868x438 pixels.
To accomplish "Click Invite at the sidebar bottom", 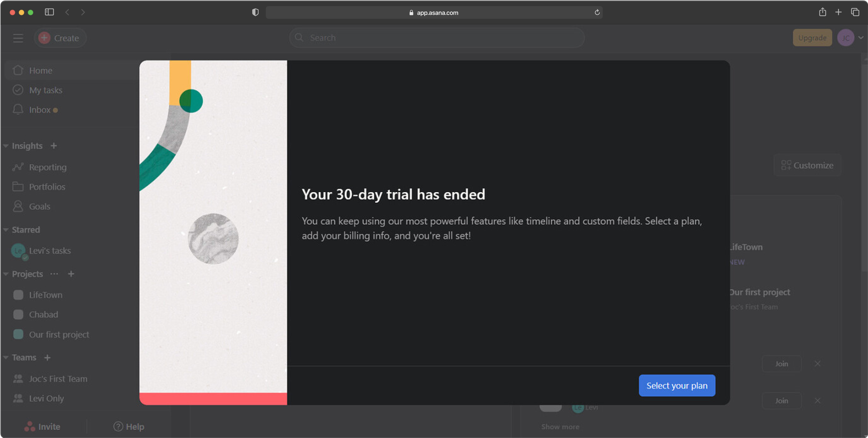I will pyautogui.click(x=42, y=426).
